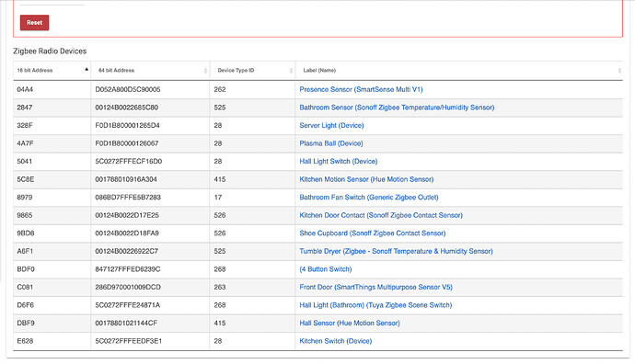Viewport: 635px width, 364px height.
Task: Select 64 bit address 00124B0022D18FA9
Action: 127,233
